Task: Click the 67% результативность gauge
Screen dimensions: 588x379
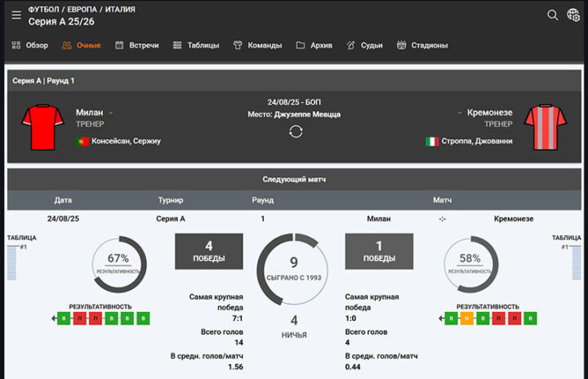Action: tap(119, 264)
